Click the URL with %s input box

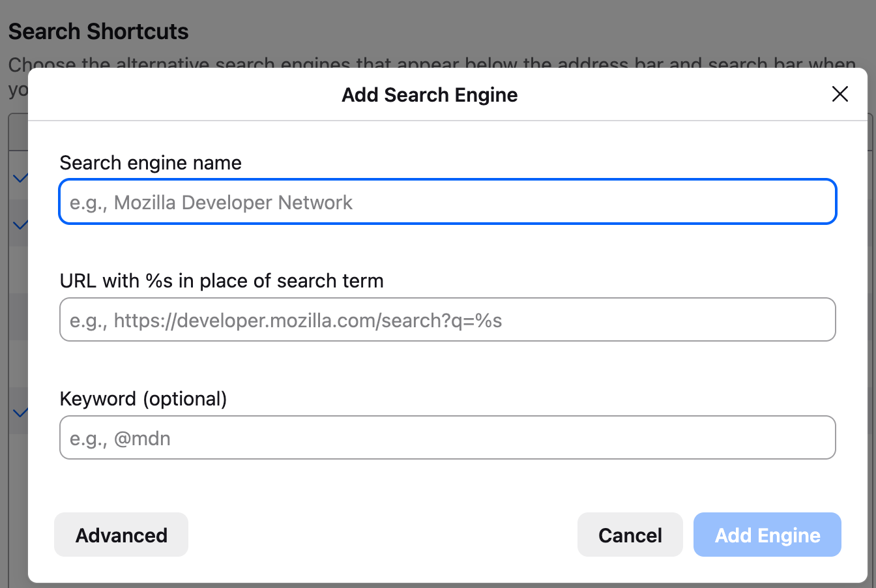pos(447,320)
